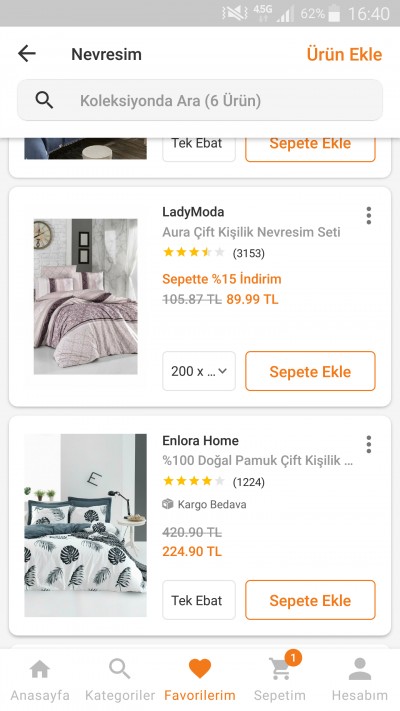The width and height of the screenshot is (400, 711).
Task: Tap Ürün Ekle to add a product
Action: click(x=344, y=54)
